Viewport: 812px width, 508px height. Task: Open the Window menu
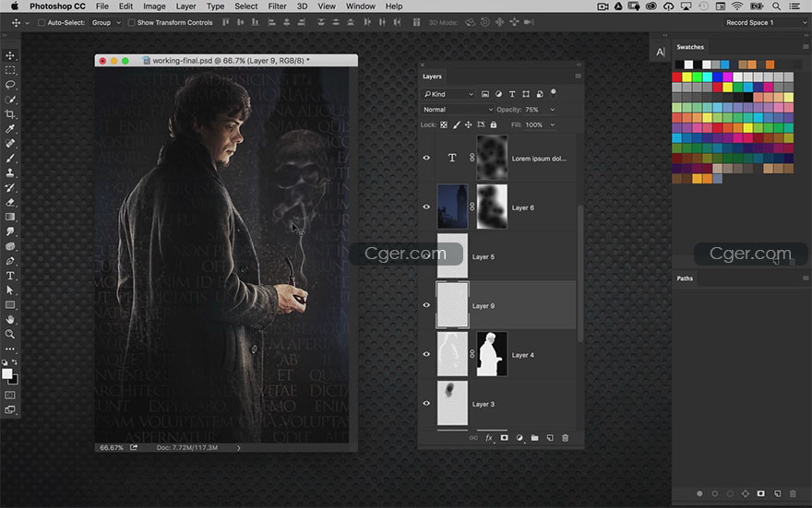pyautogui.click(x=361, y=6)
